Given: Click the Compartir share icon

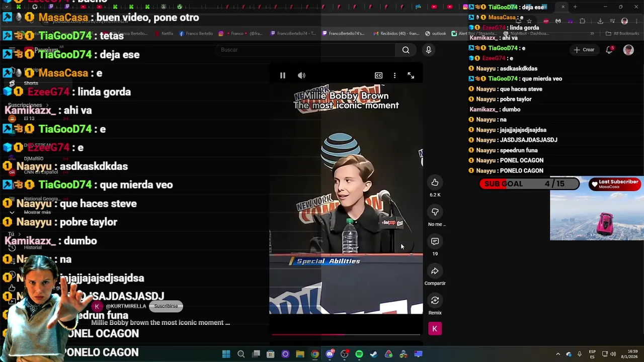Looking at the screenshot, I should coord(435,271).
